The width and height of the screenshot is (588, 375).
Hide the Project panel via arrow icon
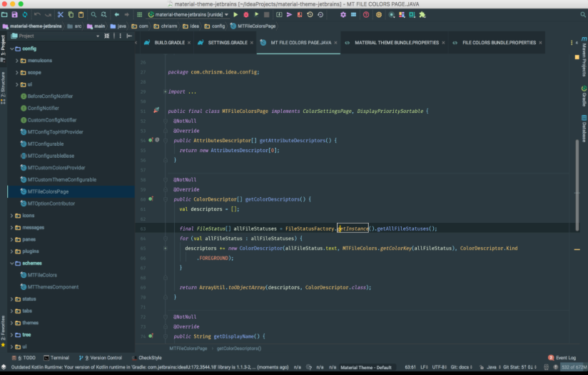click(x=129, y=36)
